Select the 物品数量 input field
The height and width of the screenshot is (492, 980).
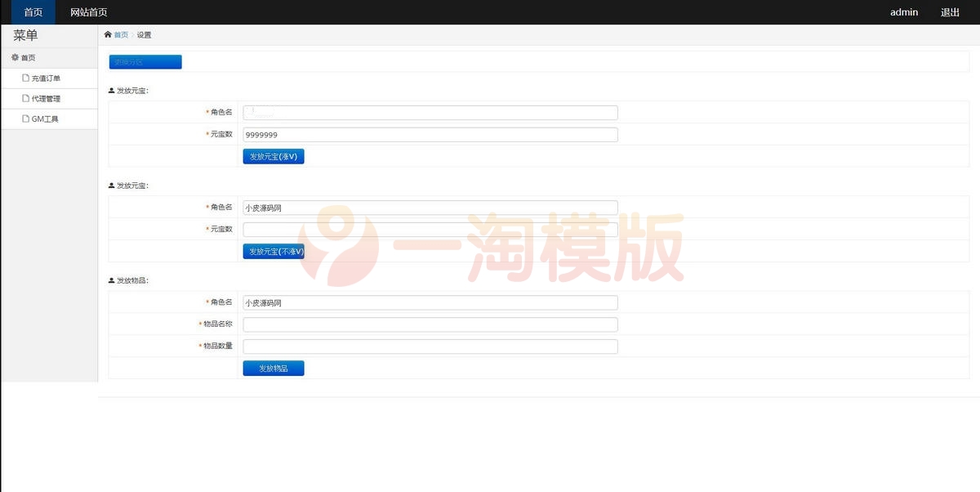click(429, 346)
